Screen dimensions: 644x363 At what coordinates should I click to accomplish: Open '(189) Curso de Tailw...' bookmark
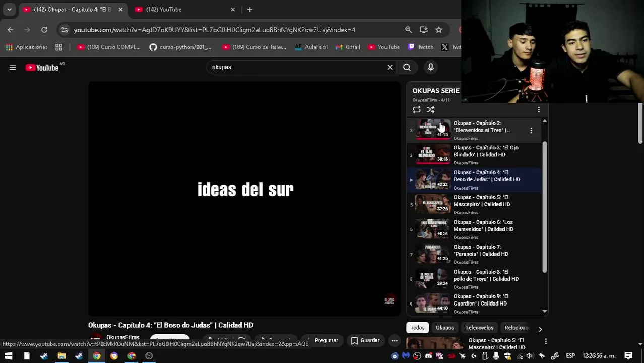pos(254,47)
